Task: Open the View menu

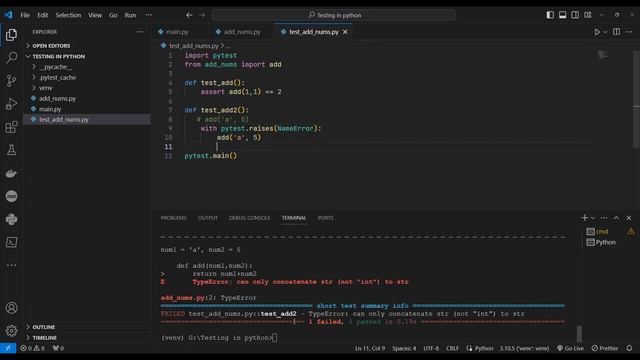Action: (95, 15)
